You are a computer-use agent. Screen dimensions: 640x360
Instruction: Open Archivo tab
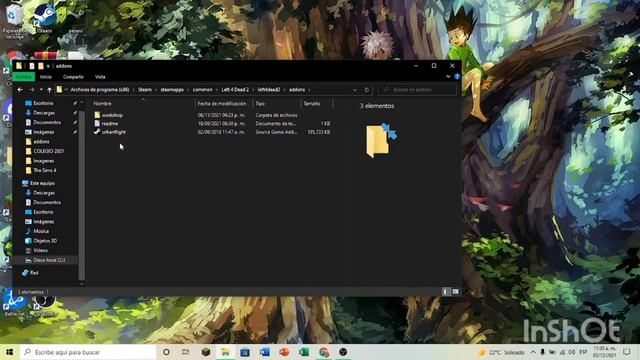(24, 77)
